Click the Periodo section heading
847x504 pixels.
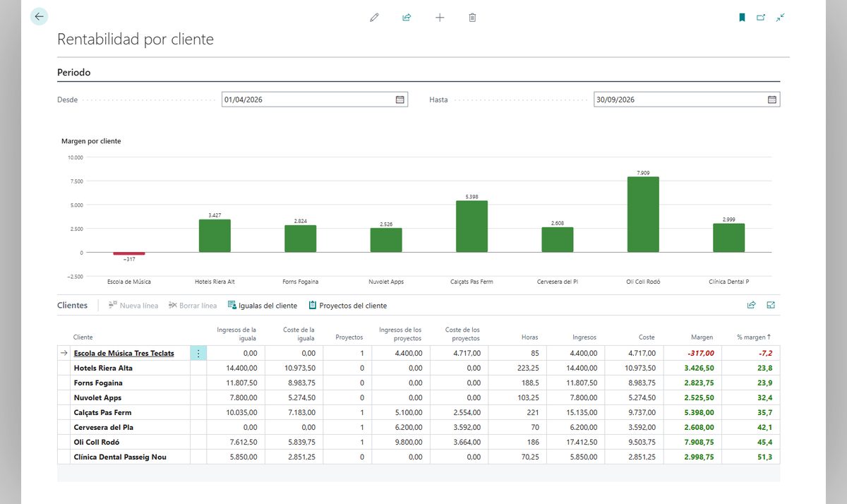tap(74, 73)
